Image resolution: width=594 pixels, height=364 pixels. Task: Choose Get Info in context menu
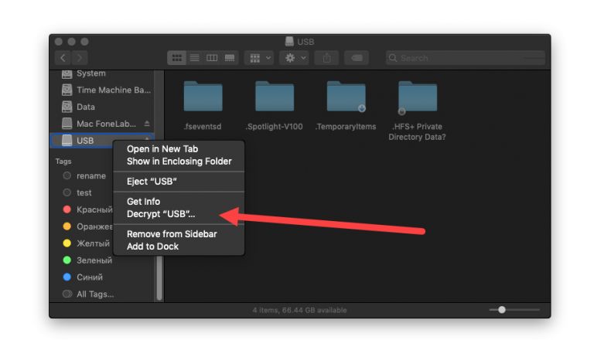[x=143, y=202]
